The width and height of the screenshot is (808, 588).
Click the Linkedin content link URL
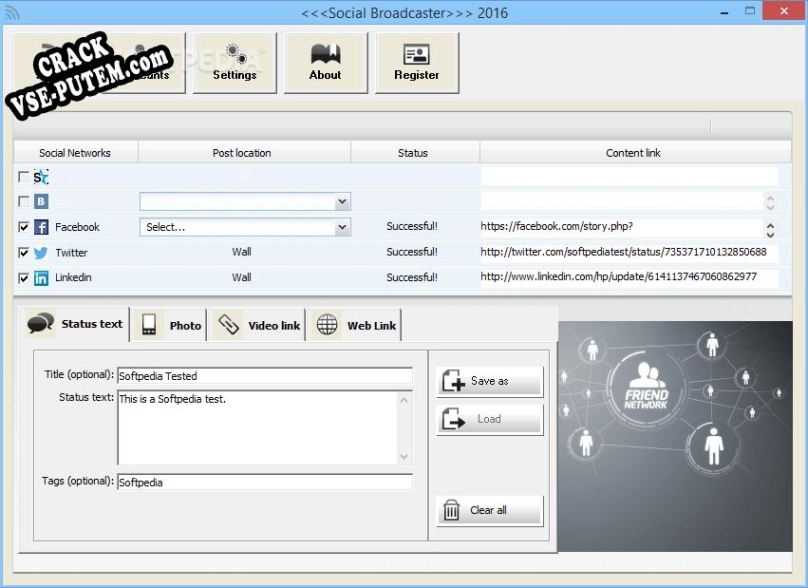tap(618, 277)
